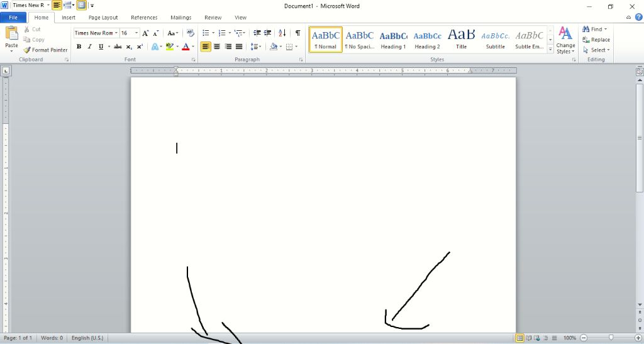Click the Change Styles button
644x344 pixels.
tap(565, 40)
